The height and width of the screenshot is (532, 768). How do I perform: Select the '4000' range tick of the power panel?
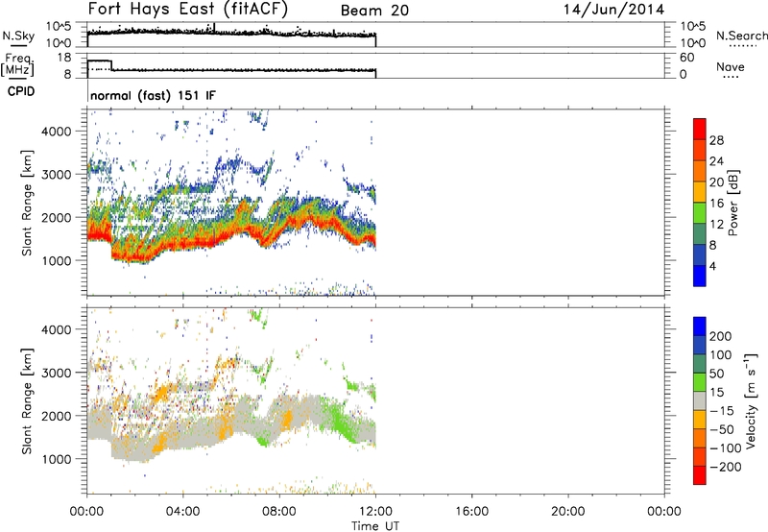tap(56, 132)
